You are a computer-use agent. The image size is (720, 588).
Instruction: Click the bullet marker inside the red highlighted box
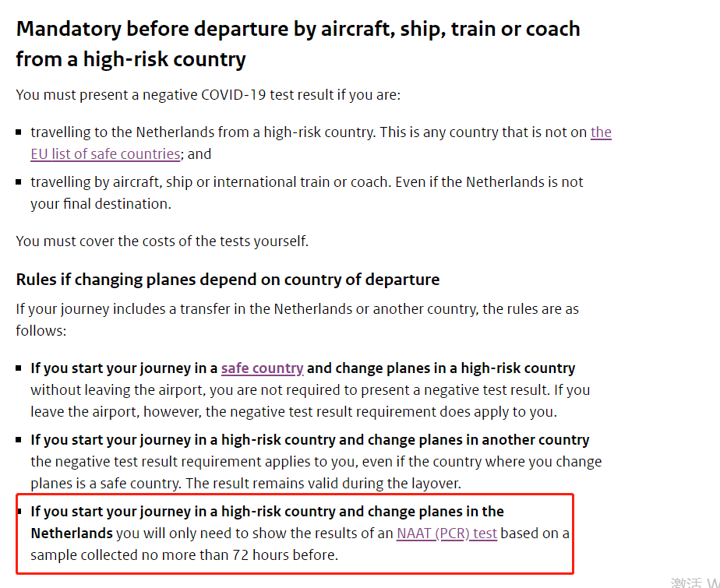click(19, 512)
